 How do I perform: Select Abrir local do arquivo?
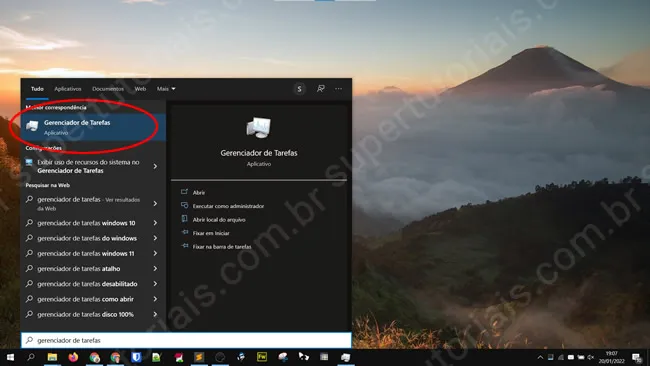click(x=219, y=220)
